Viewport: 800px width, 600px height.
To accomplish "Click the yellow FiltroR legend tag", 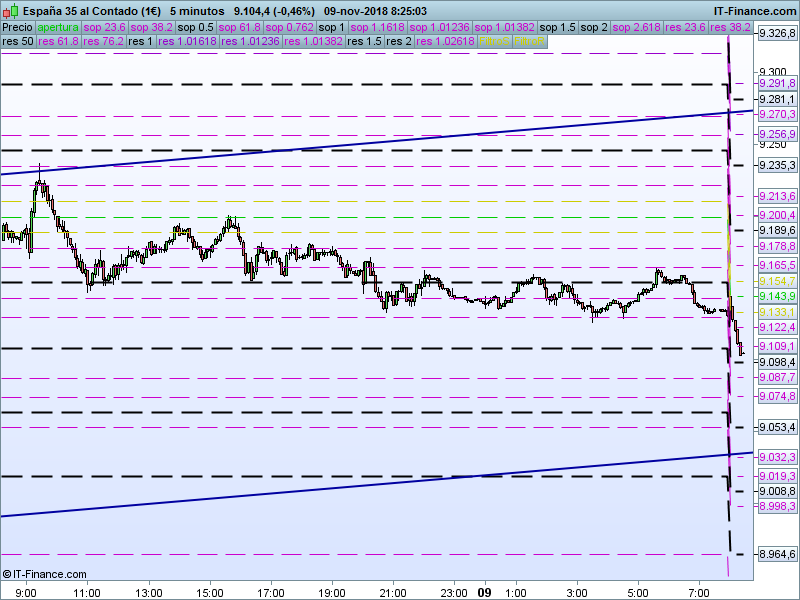I will click(530, 41).
